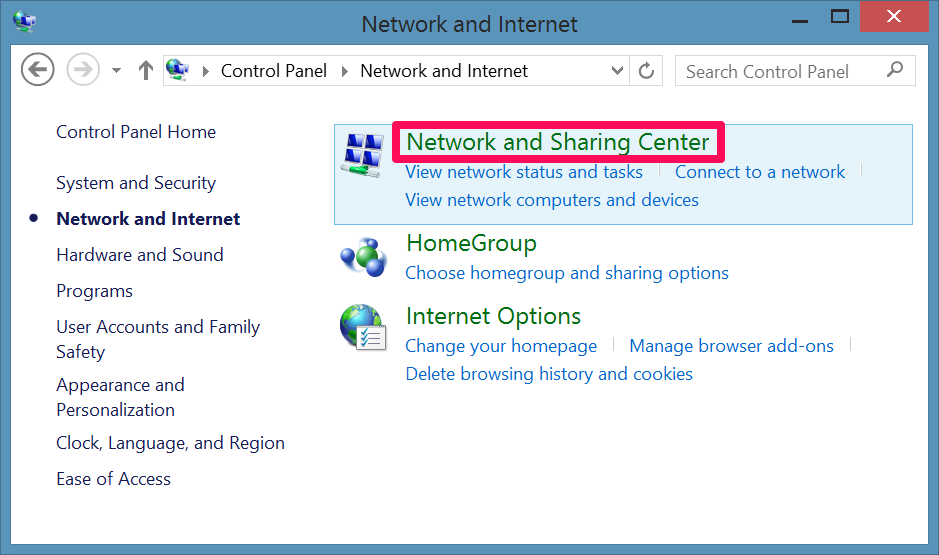Click View network status and tasks

pos(523,172)
